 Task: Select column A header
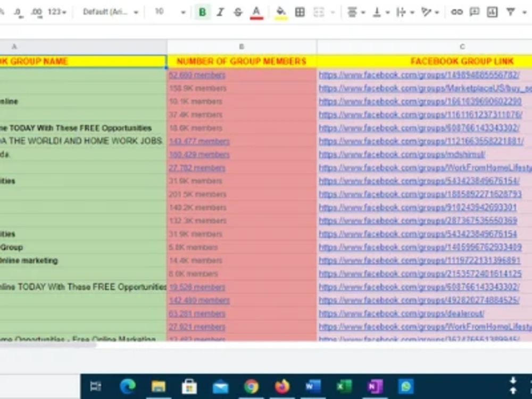(x=83, y=47)
